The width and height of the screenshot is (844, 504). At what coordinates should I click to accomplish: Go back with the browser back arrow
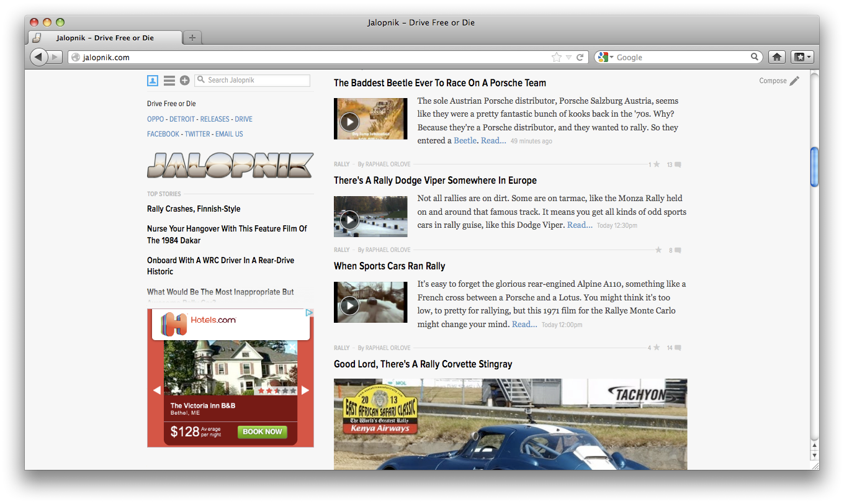coord(38,57)
